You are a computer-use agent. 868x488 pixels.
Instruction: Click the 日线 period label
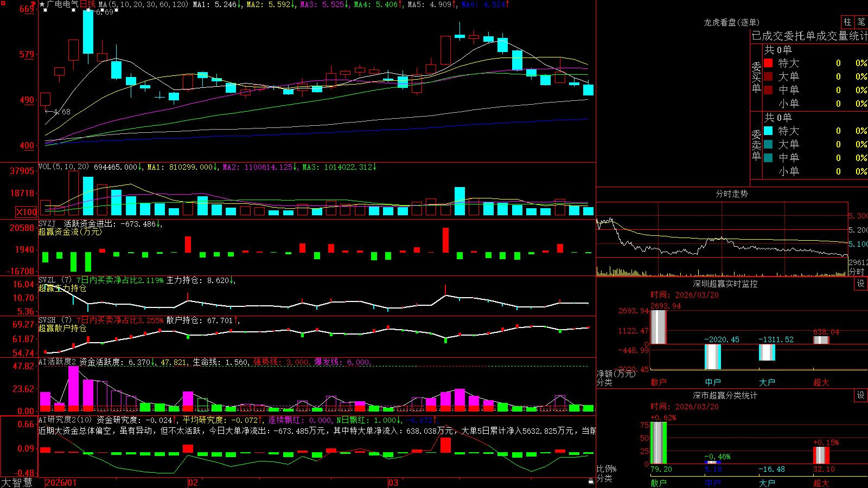click(x=87, y=4)
